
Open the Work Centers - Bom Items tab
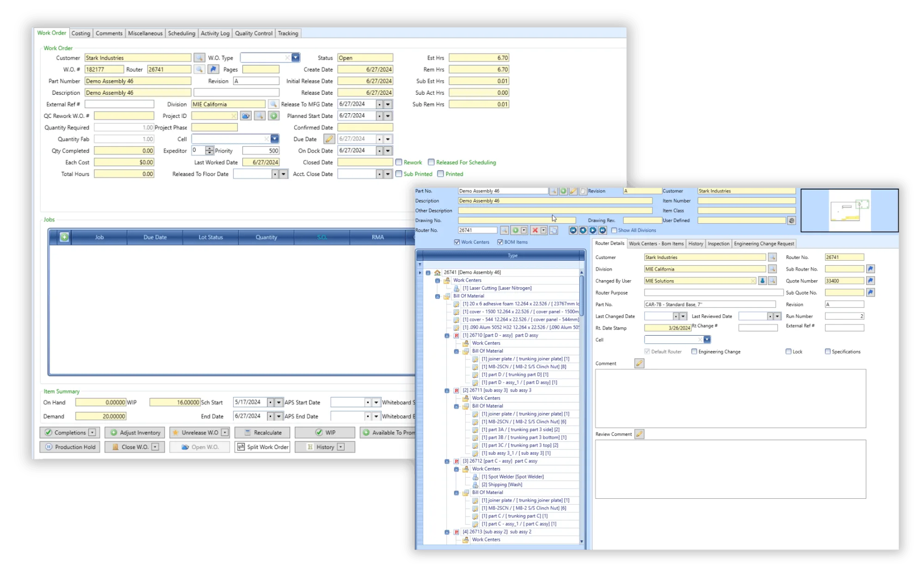point(656,244)
